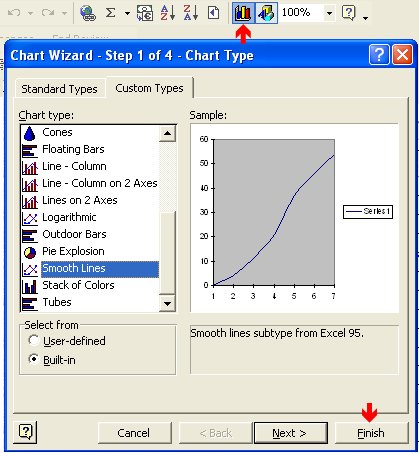This screenshot has height=453, width=419.
Task: Click the Euro conversion icon
Action: [145, 13]
